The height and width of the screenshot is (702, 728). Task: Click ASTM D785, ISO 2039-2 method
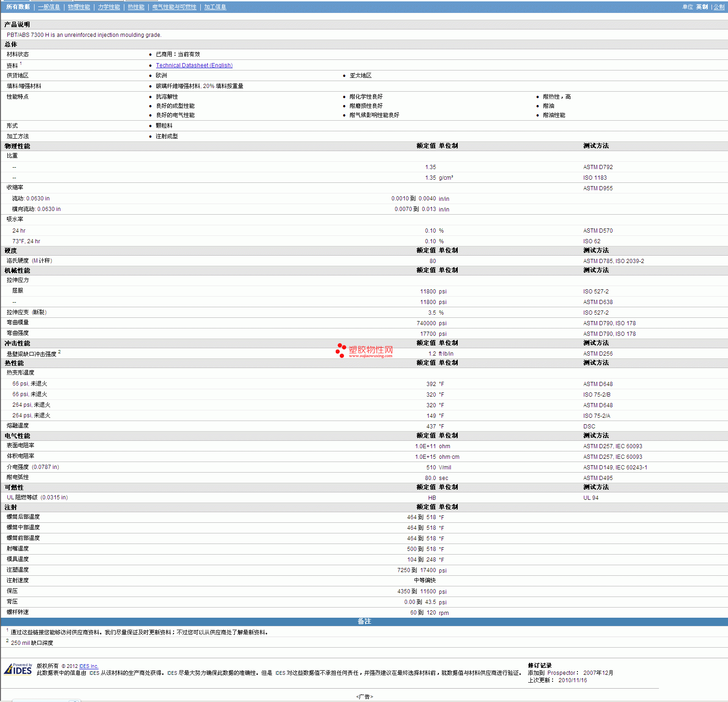[x=614, y=261]
